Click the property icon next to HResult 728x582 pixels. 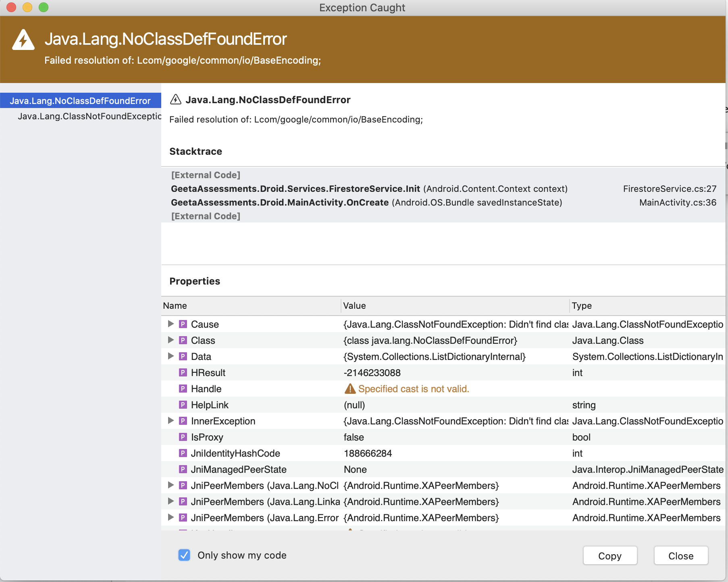coord(183,372)
